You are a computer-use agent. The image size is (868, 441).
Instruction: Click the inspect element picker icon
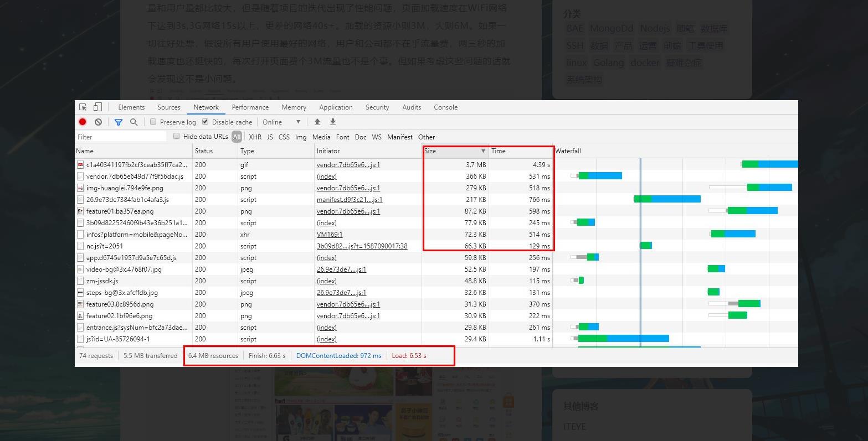coord(83,107)
